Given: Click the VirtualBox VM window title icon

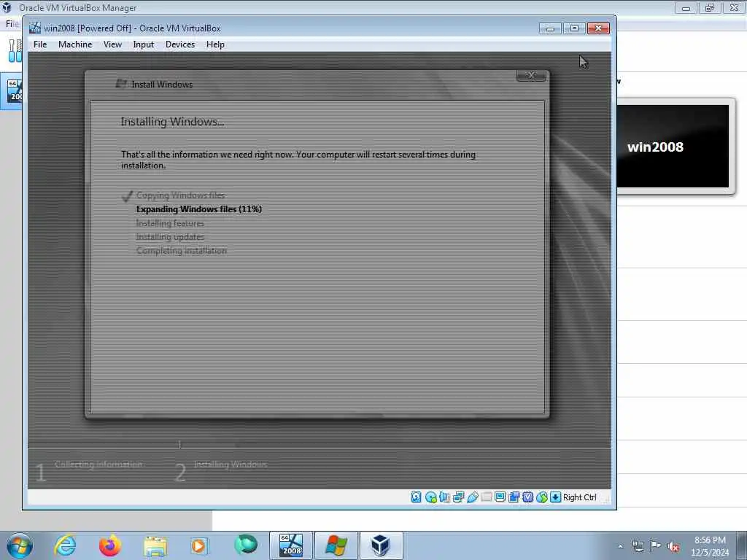Looking at the screenshot, I should 35,28.
